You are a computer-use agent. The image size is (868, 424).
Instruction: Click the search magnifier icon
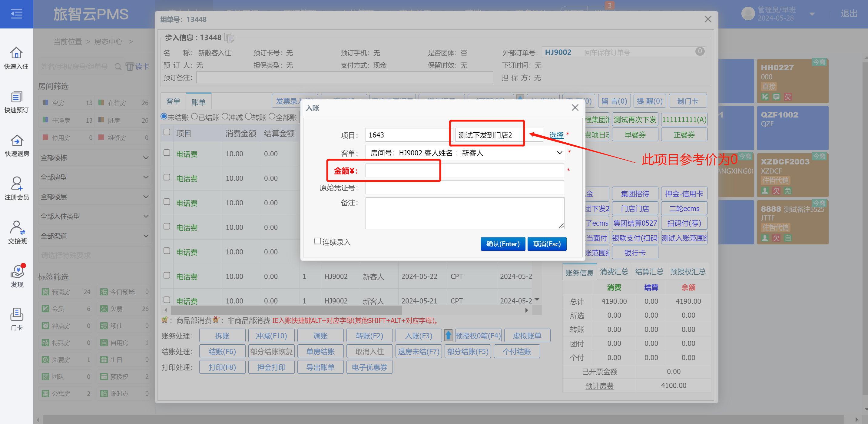[x=118, y=66]
